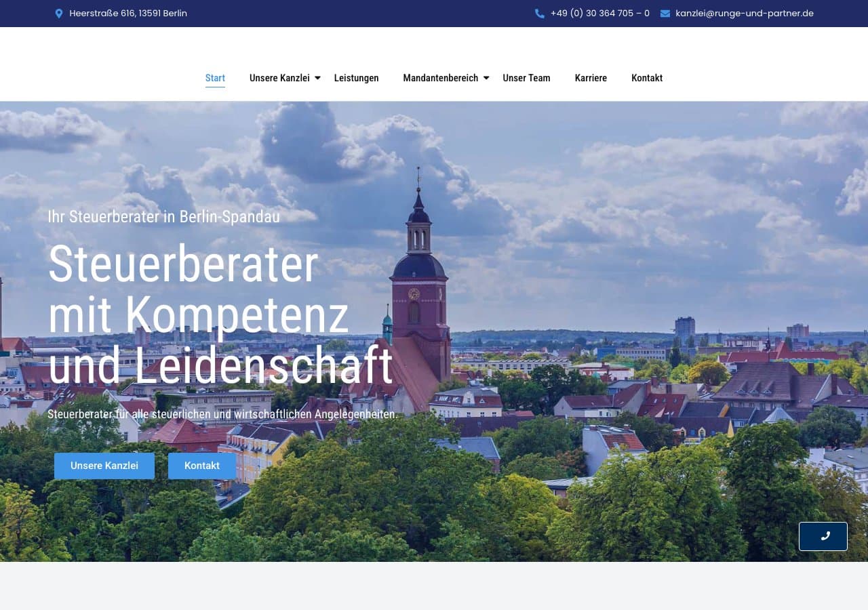Open the Karriere page
Image resolution: width=868 pixels, height=610 pixels.
tap(591, 78)
